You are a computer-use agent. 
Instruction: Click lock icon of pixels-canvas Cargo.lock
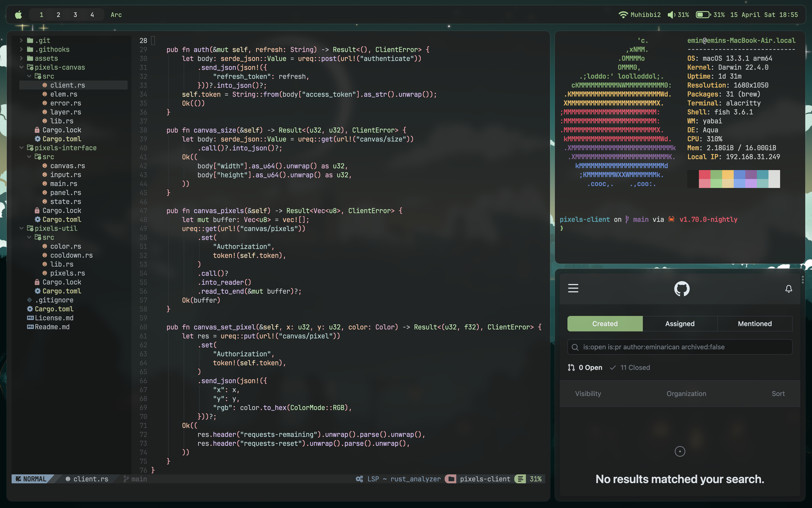pyautogui.click(x=37, y=130)
